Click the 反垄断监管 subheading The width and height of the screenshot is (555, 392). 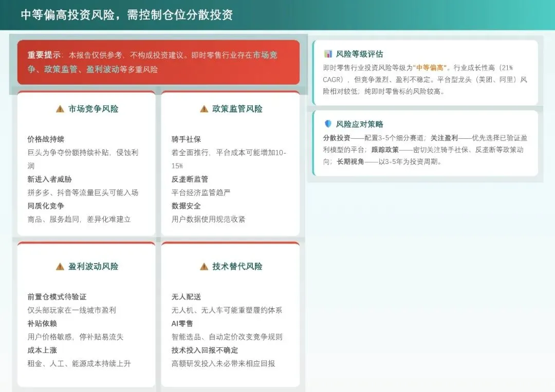190,179
